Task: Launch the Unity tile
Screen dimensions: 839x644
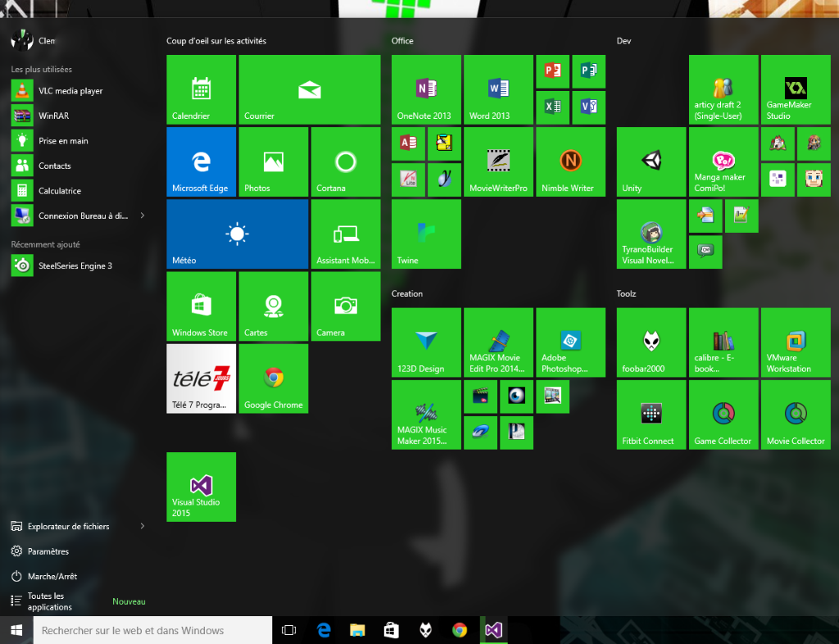Action: [651, 161]
